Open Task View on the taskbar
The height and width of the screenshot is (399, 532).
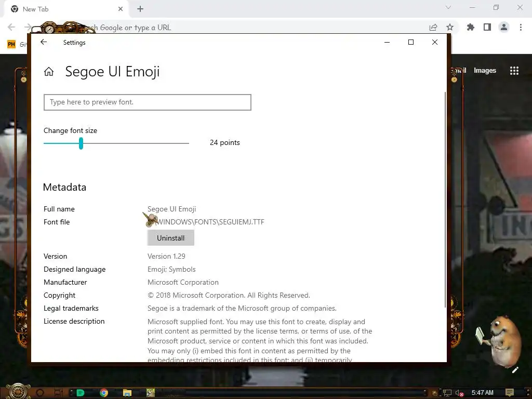coord(59,393)
